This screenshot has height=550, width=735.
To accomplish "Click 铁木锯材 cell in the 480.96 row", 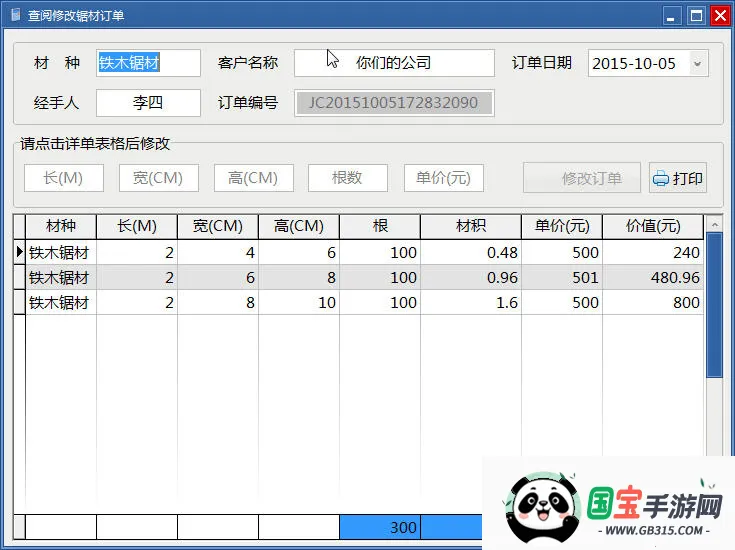I will [61, 277].
